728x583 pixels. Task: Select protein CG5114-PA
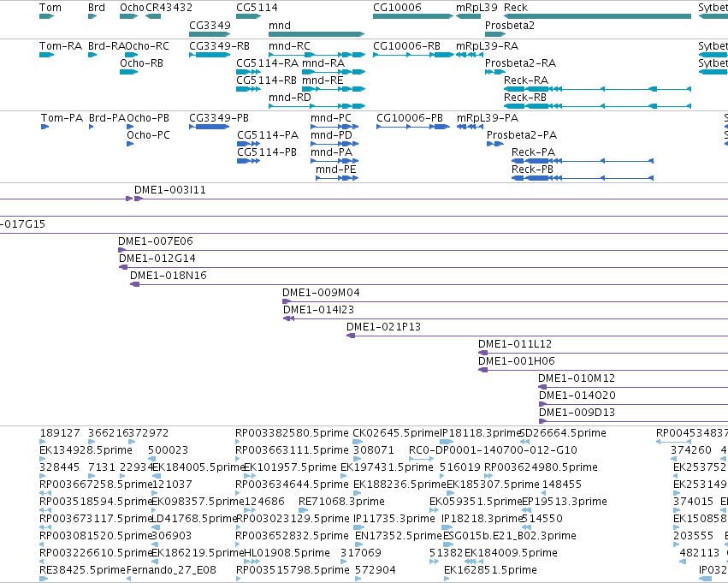(x=248, y=144)
